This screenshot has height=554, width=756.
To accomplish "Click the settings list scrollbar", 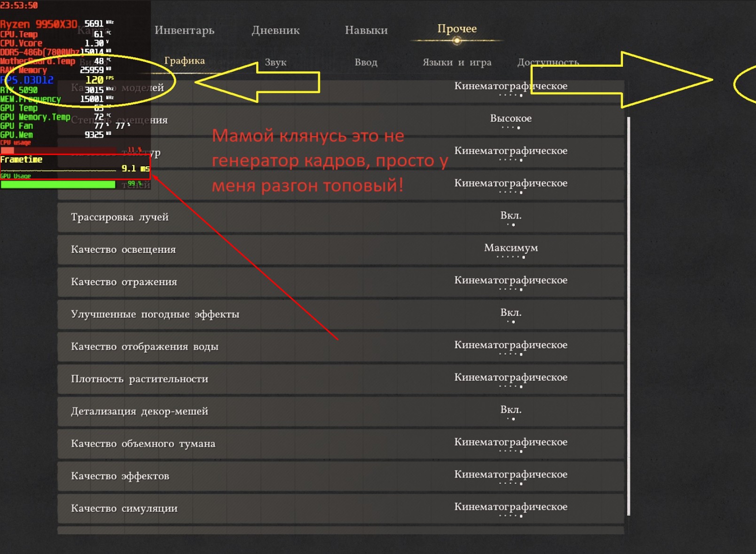I will click(x=629, y=316).
